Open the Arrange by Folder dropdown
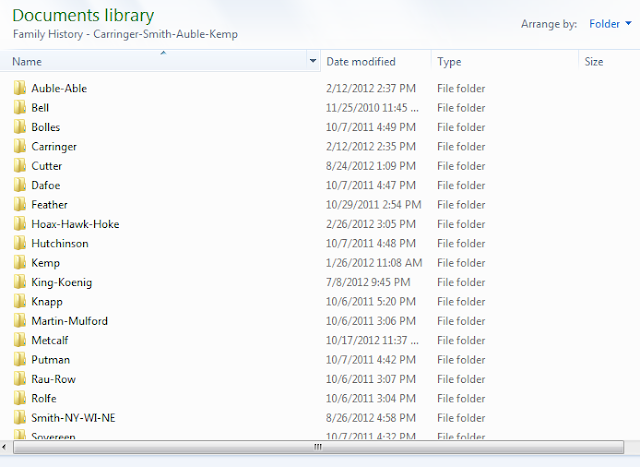640x467 pixels. (610, 24)
